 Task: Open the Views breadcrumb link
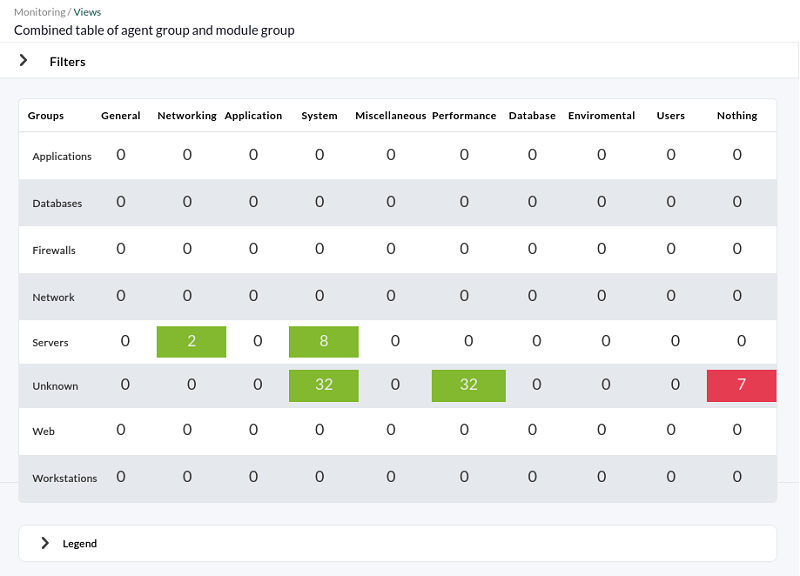coord(87,12)
